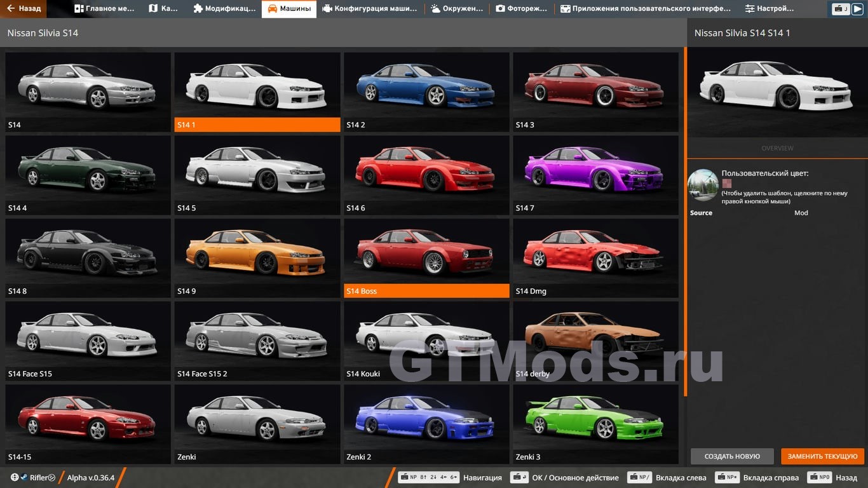Select the custom color swatch under Пользовательский цвет
The width and height of the screenshot is (868, 488).
pos(726,184)
